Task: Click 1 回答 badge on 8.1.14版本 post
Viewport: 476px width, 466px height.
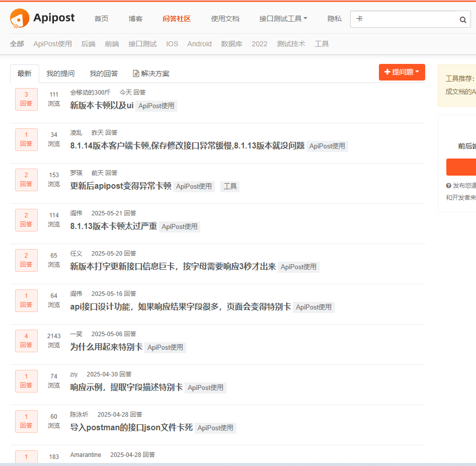Action: tap(26, 139)
